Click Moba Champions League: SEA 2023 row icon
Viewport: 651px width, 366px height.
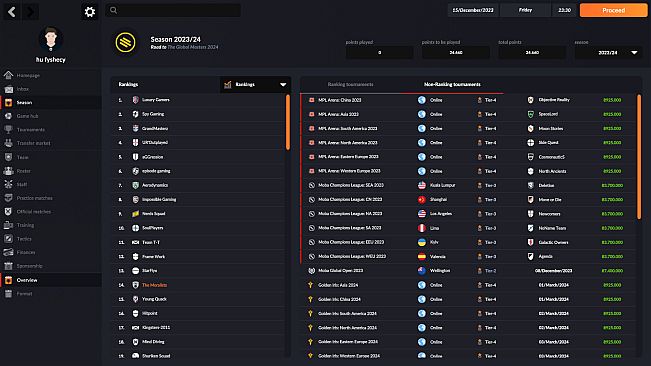311,185
